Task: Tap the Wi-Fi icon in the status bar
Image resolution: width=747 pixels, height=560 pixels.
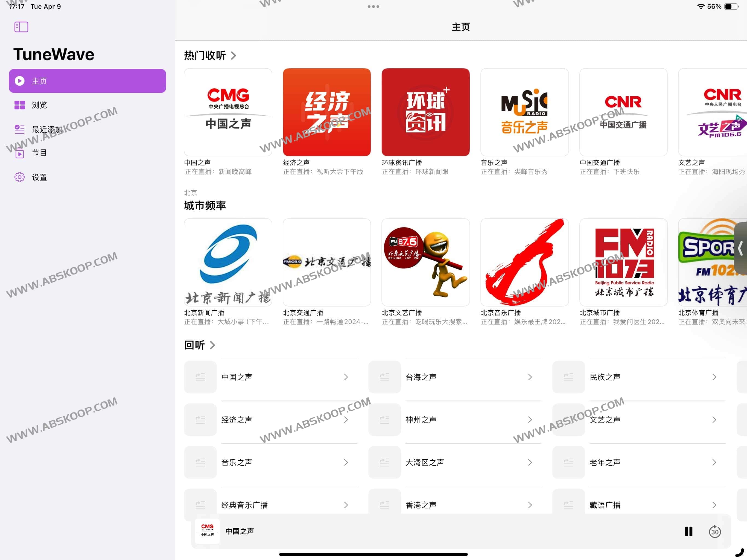Action: click(702, 6)
